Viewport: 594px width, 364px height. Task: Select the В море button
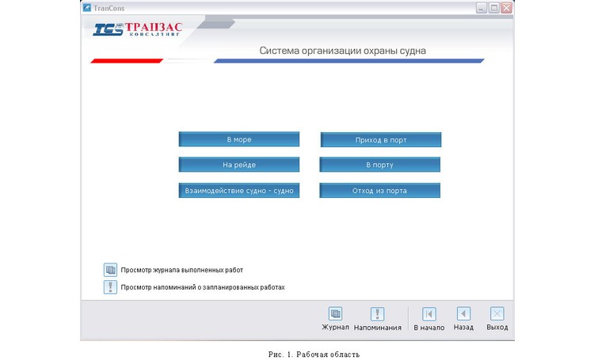point(238,140)
